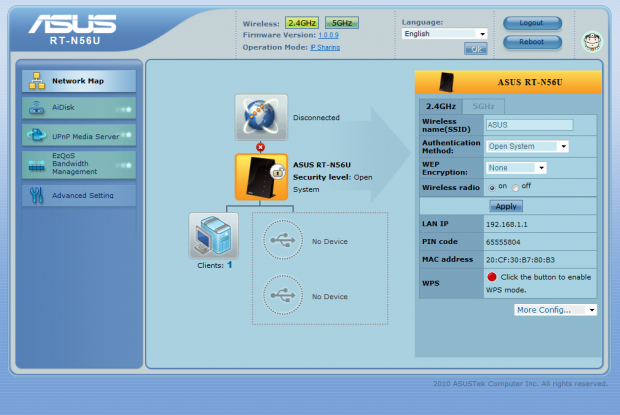Click the MAC address value 20:CF:30:B7:80:B3
Image resolution: width=620 pixels, height=415 pixels.
pos(520,260)
